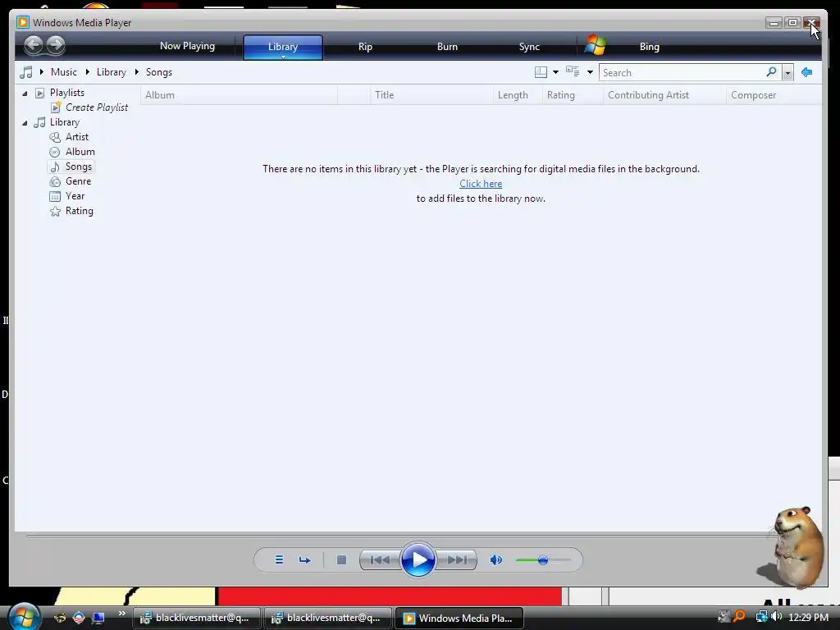The height and width of the screenshot is (630, 840).
Task: Select Music in the breadcrumb path
Action: [64, 72]
